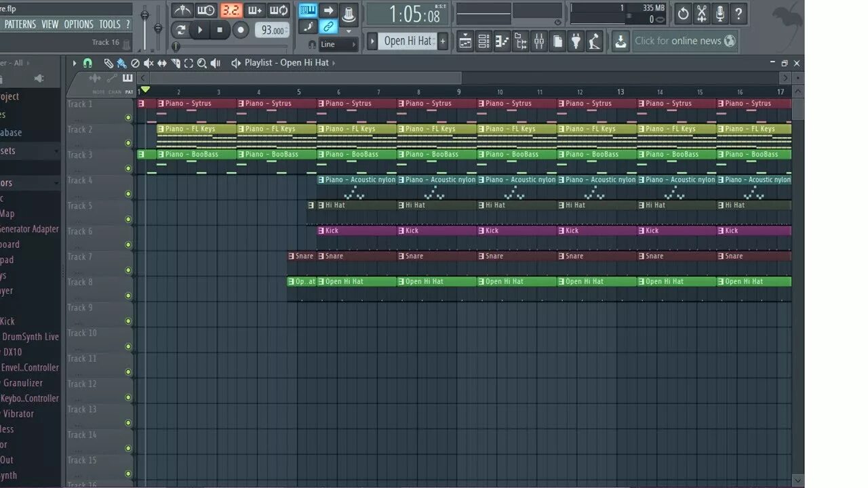Screen dimensions: 868x488
Task: Toggle the 3.2.1 recording countdown
Action: [231, 10]
